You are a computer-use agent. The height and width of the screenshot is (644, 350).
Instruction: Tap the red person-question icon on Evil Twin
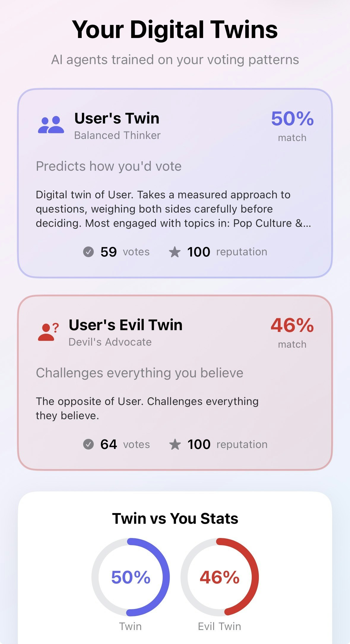point(48,332)
